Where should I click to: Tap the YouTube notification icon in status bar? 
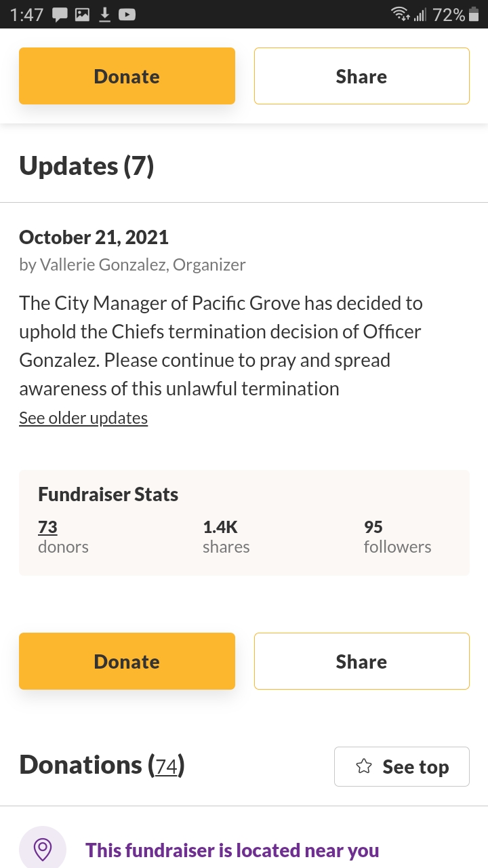[127, 14]
